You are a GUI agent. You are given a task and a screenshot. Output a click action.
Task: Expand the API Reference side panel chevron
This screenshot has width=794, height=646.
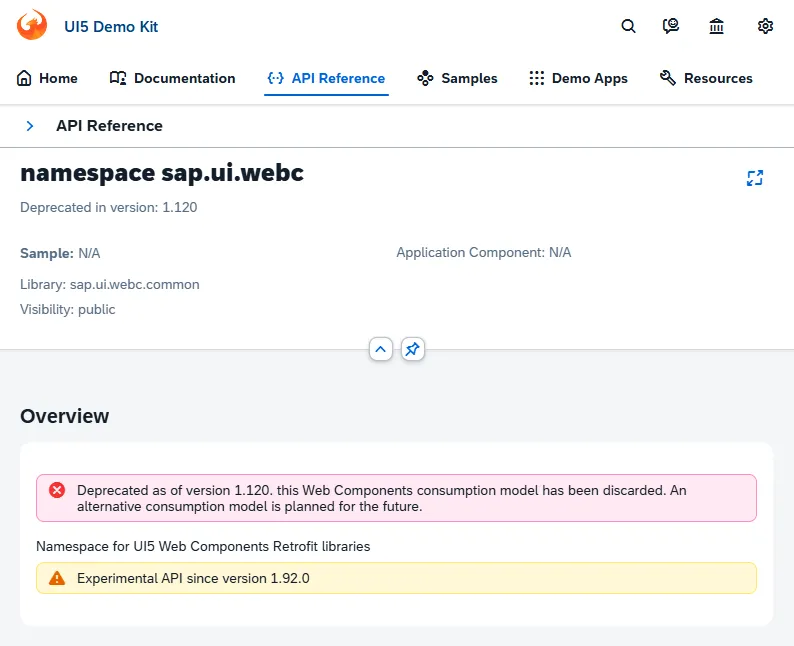coord(30,126)
